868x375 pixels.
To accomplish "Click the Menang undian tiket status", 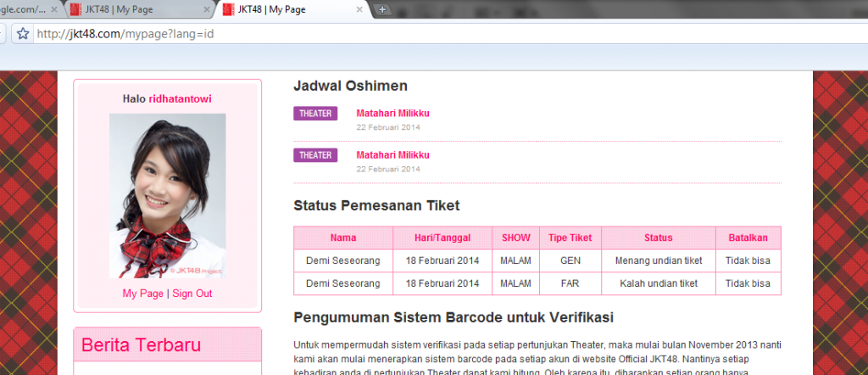I will pos(658,261).
